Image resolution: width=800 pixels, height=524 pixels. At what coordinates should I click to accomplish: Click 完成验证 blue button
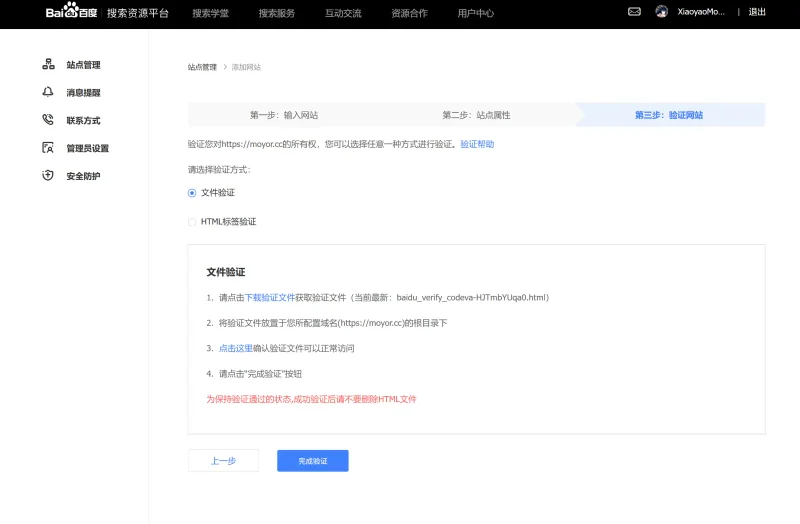pos(313,461)
